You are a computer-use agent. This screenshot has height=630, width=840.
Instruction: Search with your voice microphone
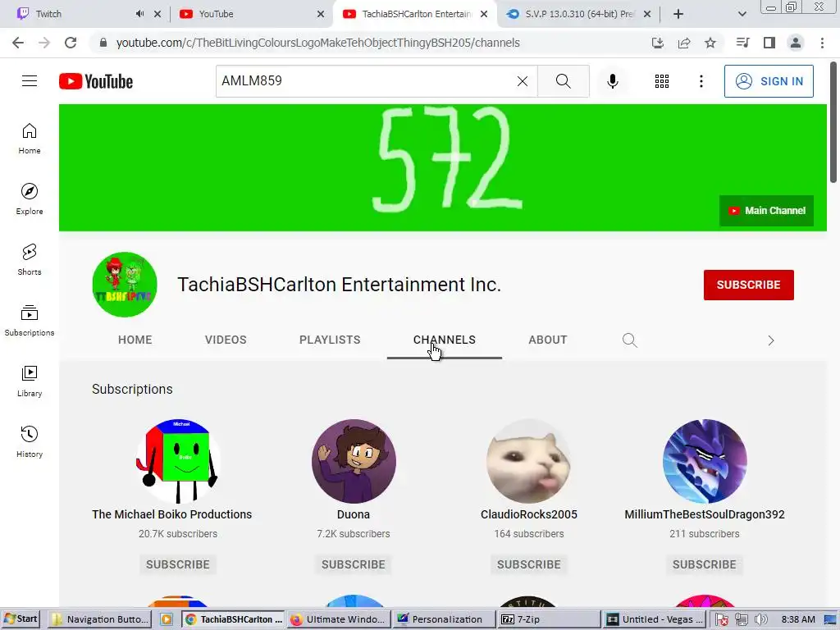[x=612, y=81]
